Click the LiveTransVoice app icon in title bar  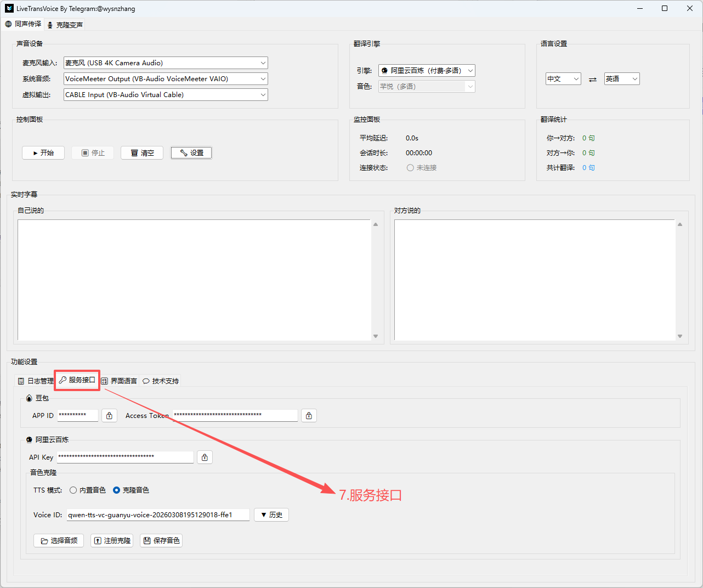tap(9, 8)
